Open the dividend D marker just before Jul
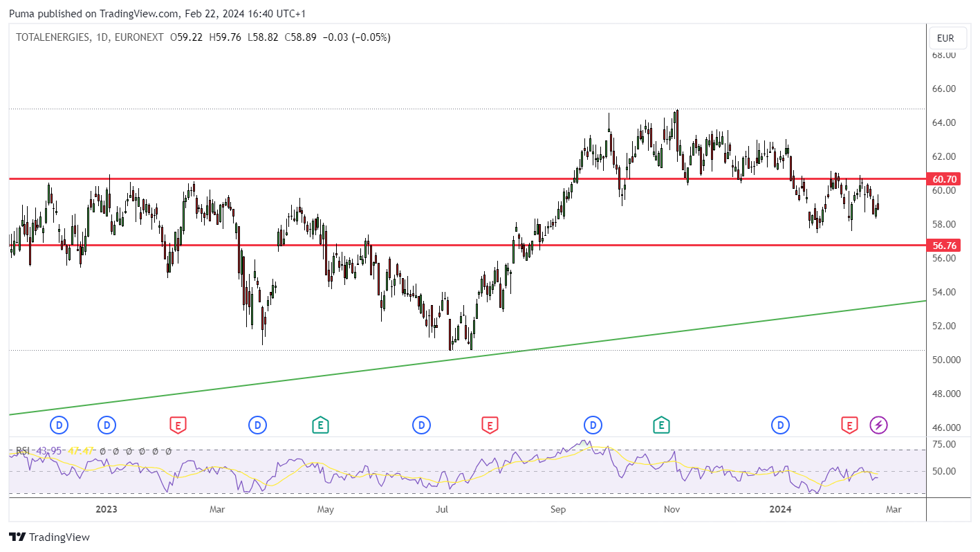 coord(421,425)
